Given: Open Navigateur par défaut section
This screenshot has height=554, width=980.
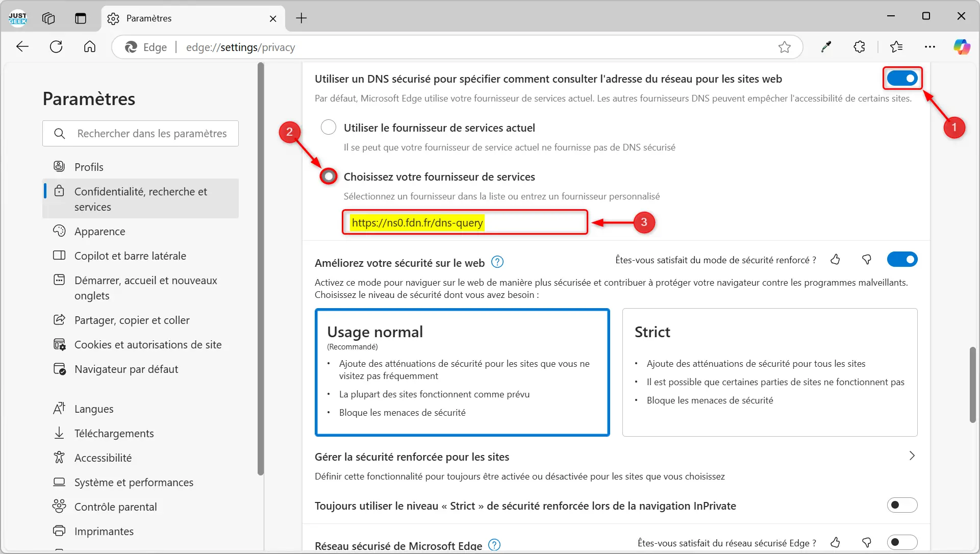Looking at the screenshot, I should 140,369.
